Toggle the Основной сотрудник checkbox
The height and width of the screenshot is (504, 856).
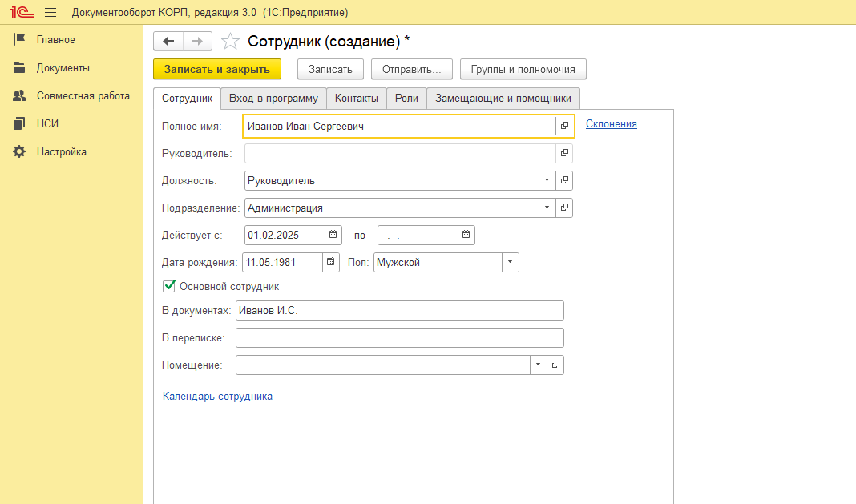click(169, 285)
